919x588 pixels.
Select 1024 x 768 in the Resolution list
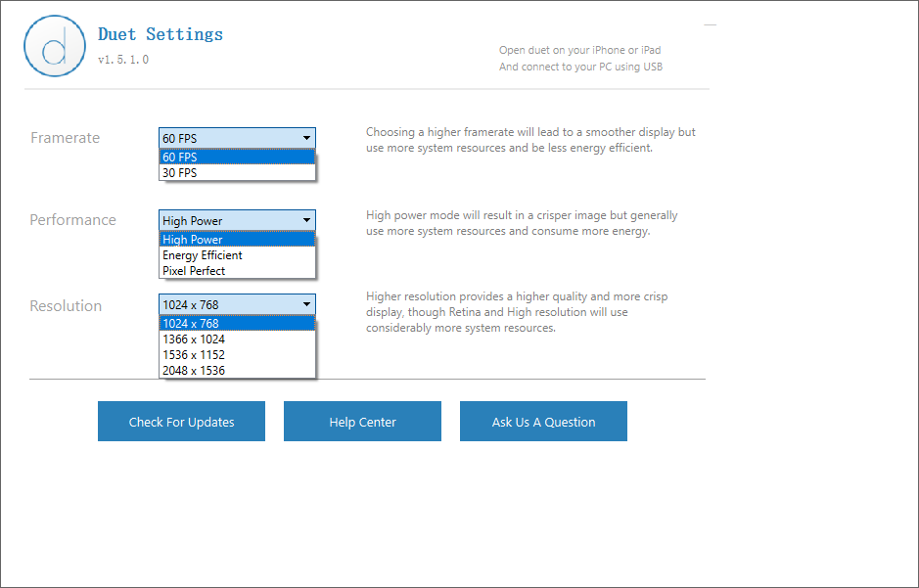(x=237, y=323)
